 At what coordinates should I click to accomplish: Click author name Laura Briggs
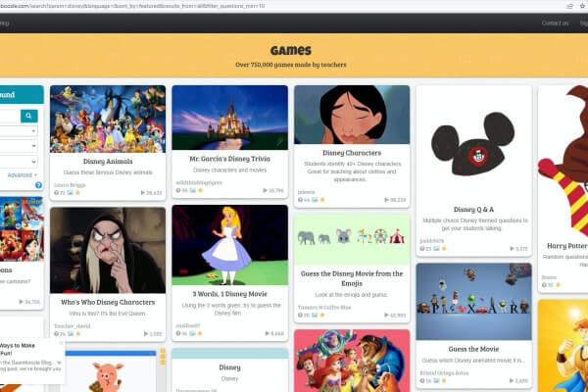[x=70, y=185]
